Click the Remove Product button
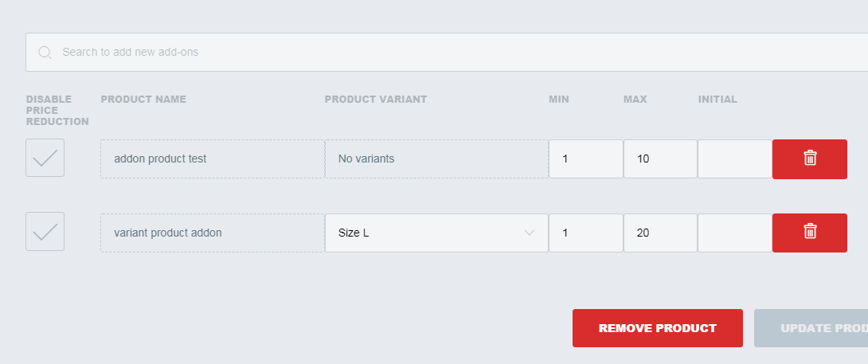This screenshot has height=364, width=868. 658,328
